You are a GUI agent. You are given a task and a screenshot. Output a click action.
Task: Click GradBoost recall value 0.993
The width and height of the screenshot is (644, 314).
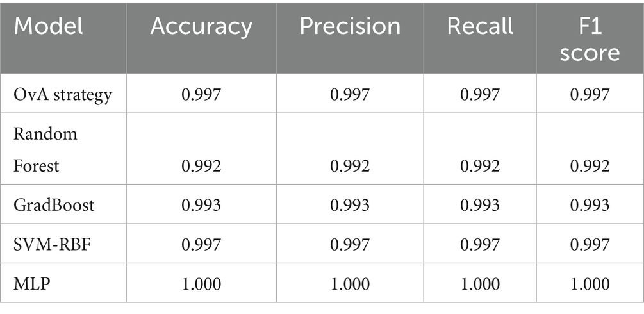click(480, 205)
